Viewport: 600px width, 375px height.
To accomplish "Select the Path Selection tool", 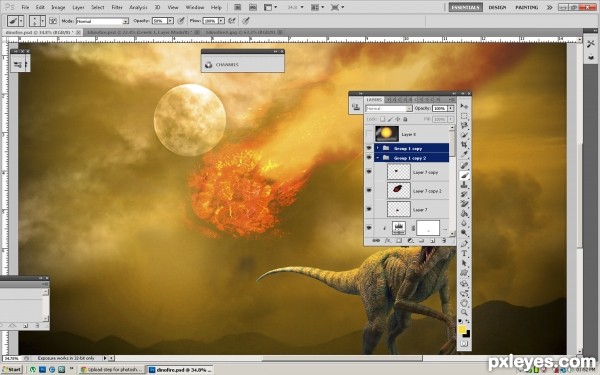I will 464,263.
